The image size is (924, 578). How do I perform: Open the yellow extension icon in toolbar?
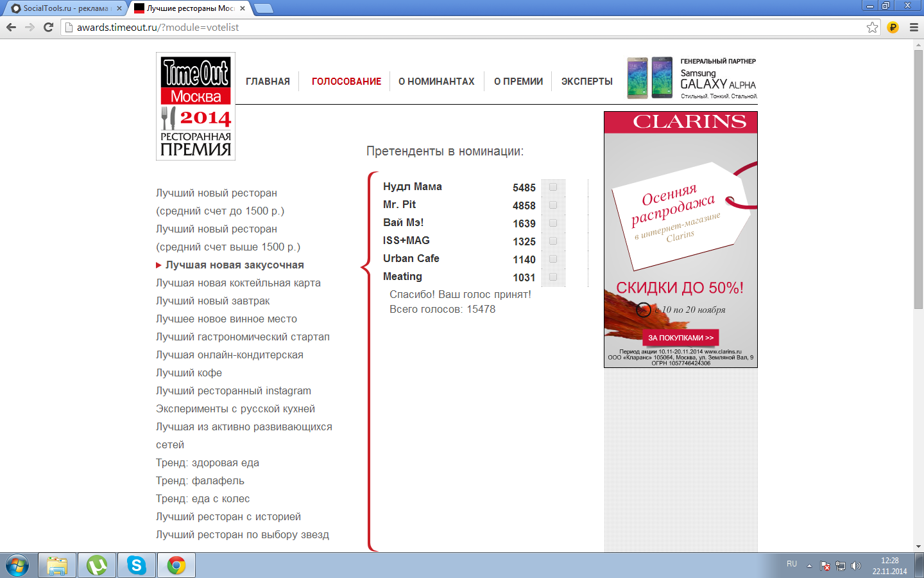click(893, 27)
